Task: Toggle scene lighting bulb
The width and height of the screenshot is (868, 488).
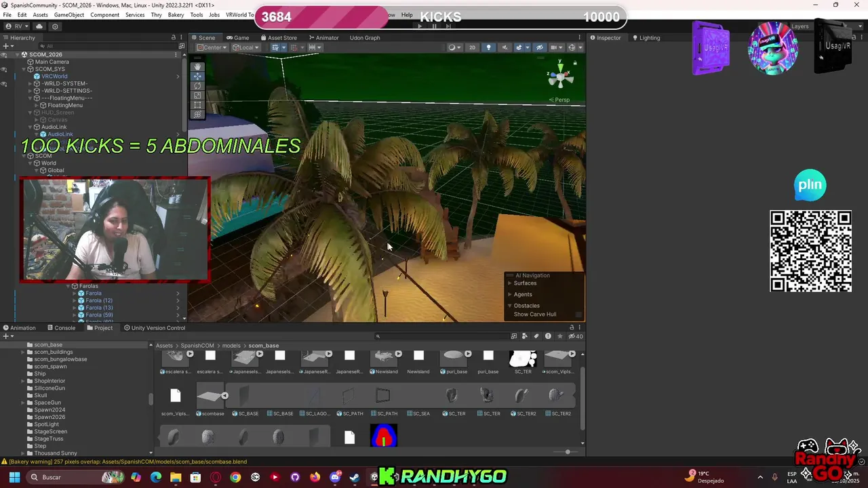Action: 488,47
